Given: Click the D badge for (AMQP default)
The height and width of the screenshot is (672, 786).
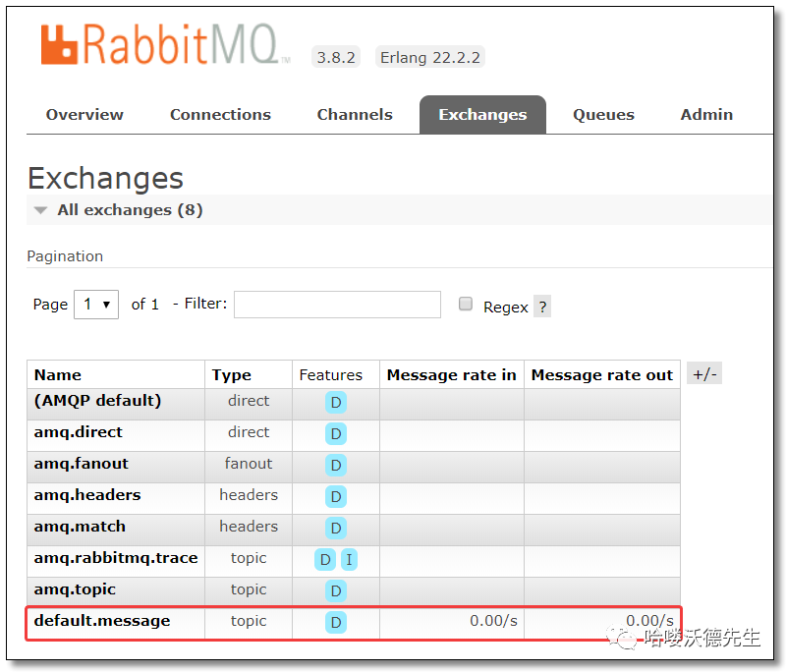Looking at the screenshot, I should [x=336, y=403].
